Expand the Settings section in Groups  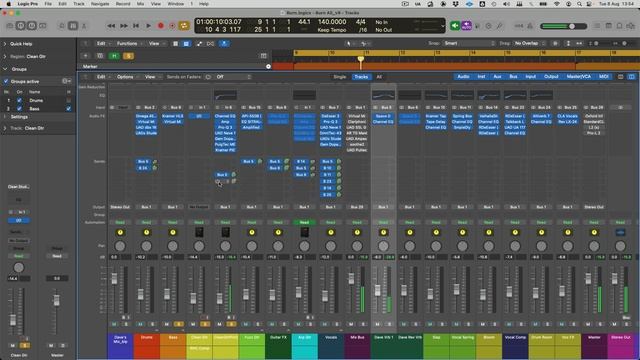pos(5,117)
